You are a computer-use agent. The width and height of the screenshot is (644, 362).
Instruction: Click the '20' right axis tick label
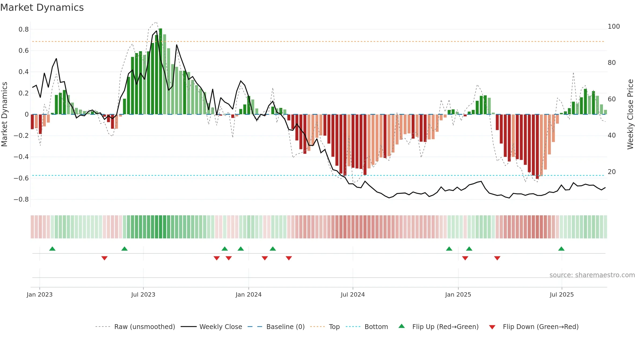click(612, 172)
